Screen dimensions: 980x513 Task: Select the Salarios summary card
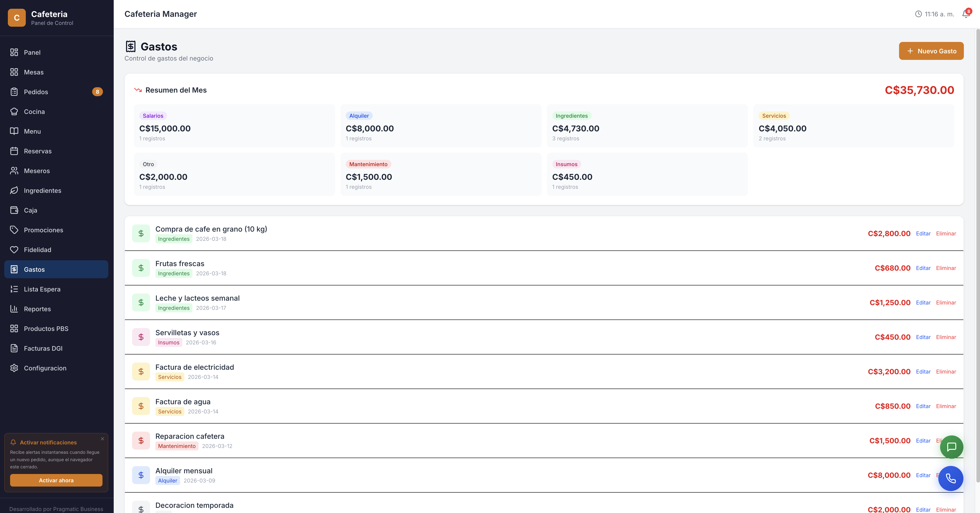tap(234, 126)
